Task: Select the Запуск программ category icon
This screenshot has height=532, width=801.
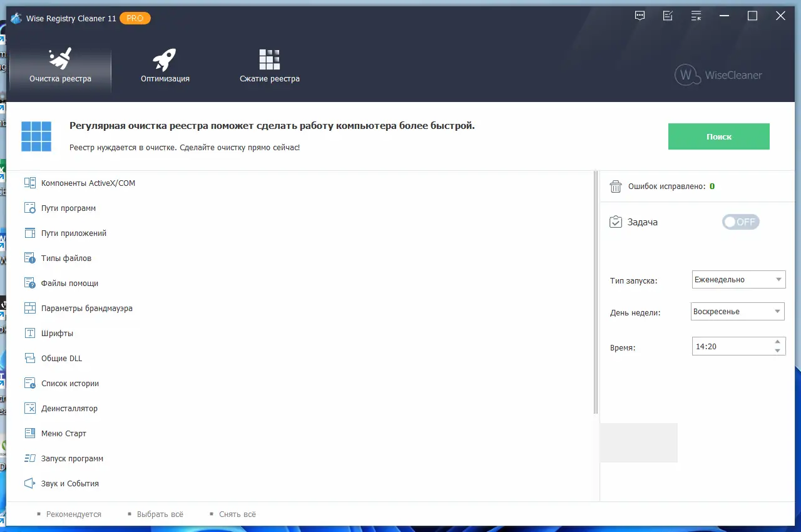Action: point(30,458)
